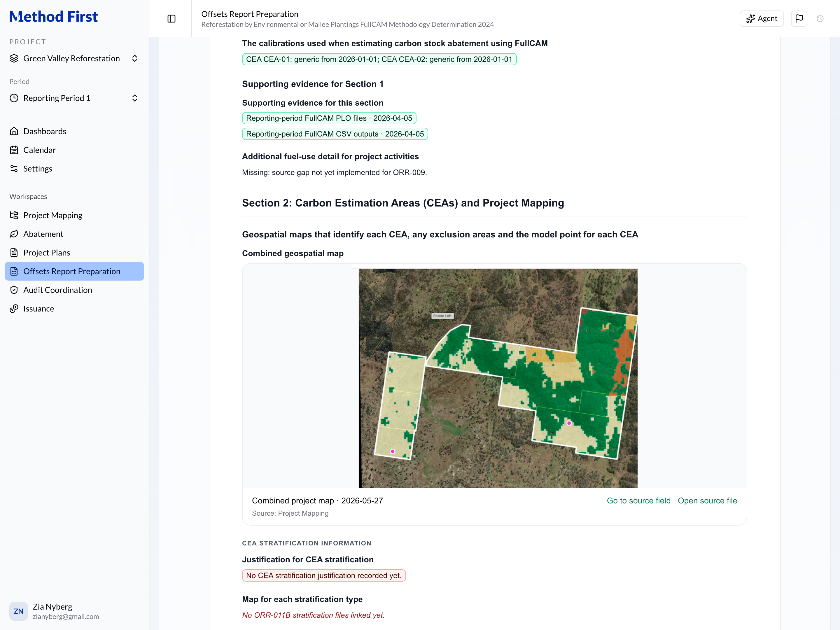Click the Combined project map caption
This screenshot has height=630, width=840.
[317, 501]
